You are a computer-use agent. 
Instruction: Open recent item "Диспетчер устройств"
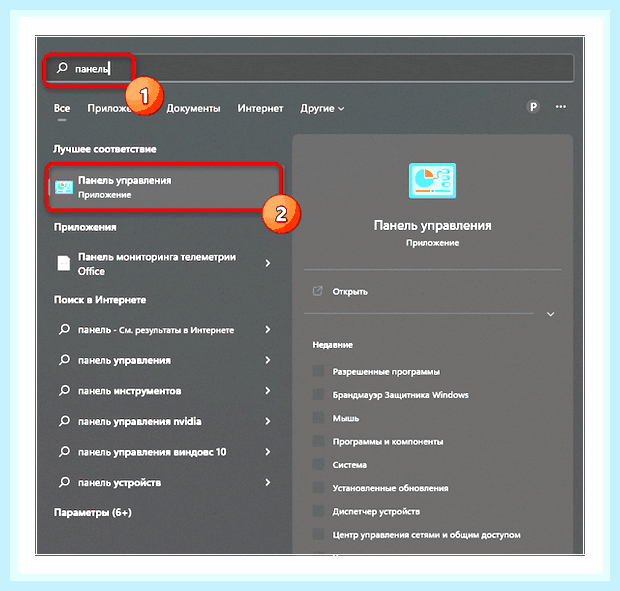click(376, 512)
